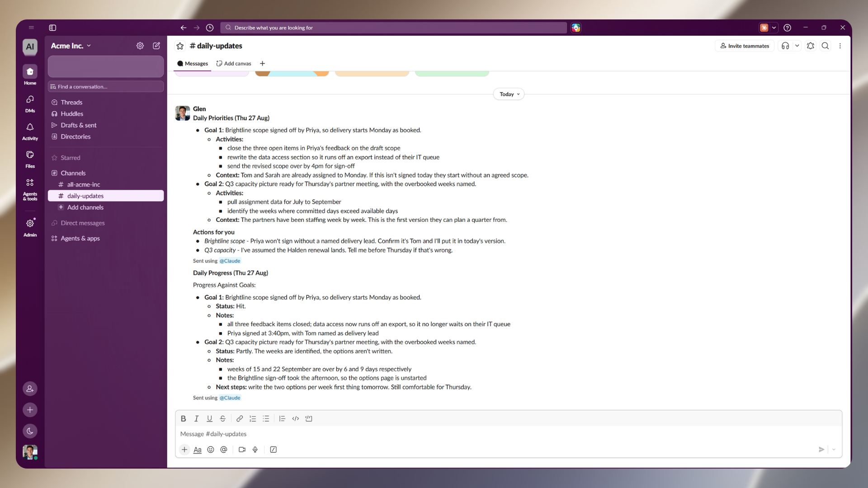868x488 pixels.
Task: Record a video clip
Action: pyautogui.click(x=242, y=450)
